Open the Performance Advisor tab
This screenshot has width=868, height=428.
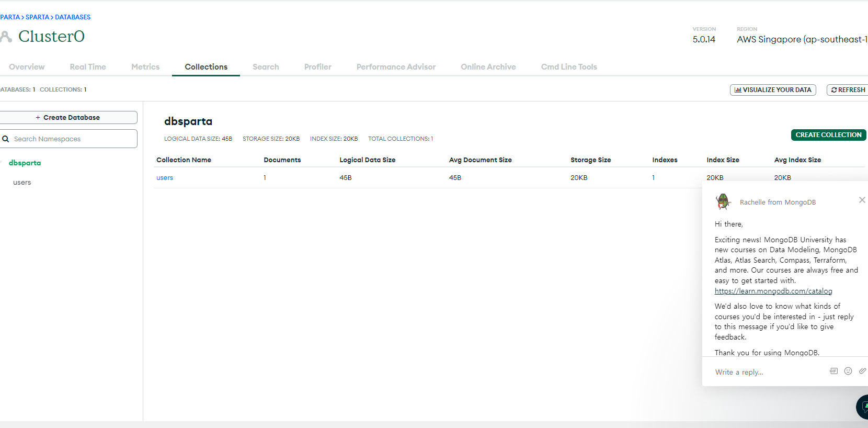[396, 67]
